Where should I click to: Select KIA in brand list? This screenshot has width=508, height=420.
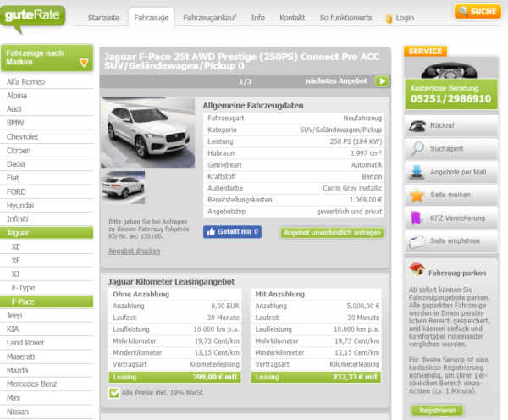(x=47, y=329)
